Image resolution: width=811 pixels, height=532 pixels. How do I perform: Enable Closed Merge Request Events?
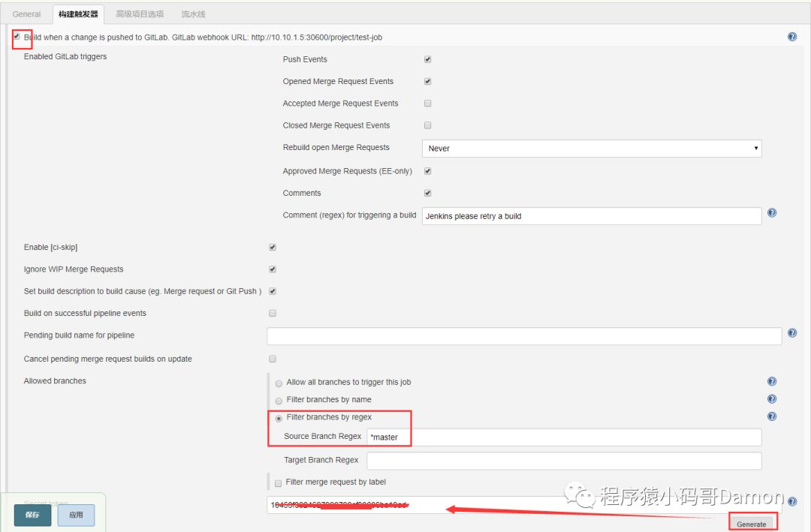(428, 125)
